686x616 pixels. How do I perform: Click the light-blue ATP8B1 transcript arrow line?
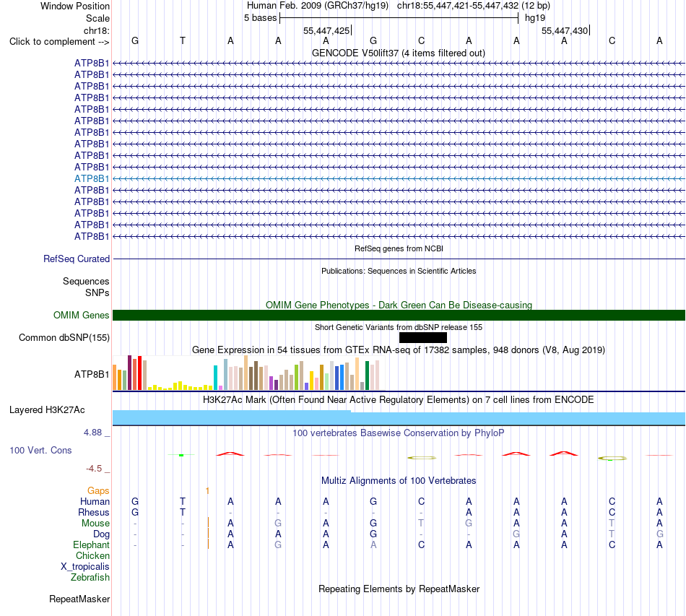coord(399,178)
